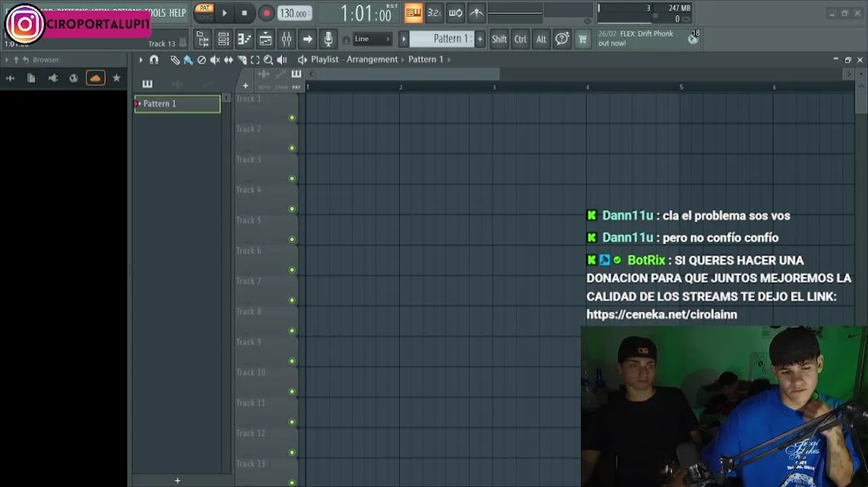Click the plus button at picker bottom
868x487 pixels.
tap(177, 480)
